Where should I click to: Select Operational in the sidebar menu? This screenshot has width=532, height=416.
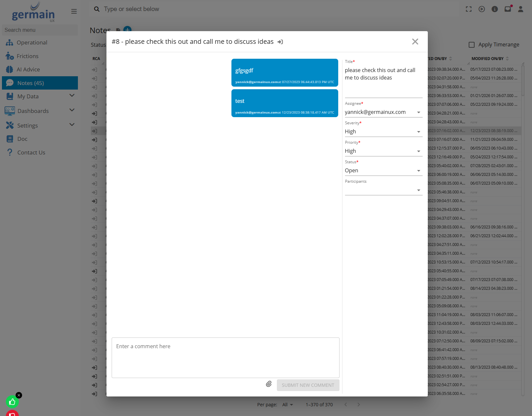(x=32, y=43)
